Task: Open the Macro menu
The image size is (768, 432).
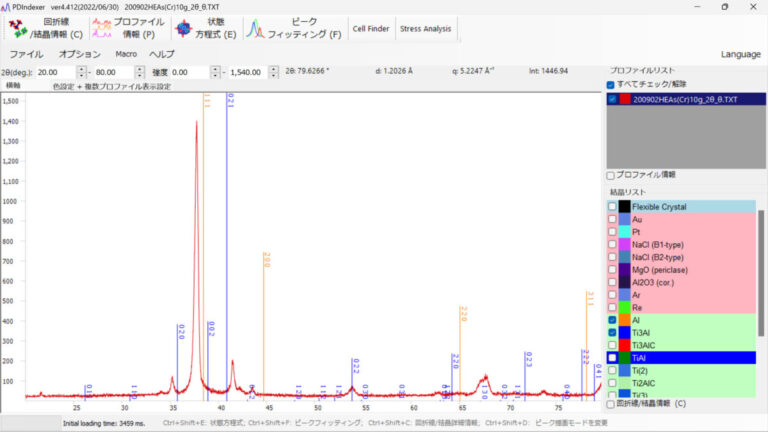Action: tap(126, 54)
